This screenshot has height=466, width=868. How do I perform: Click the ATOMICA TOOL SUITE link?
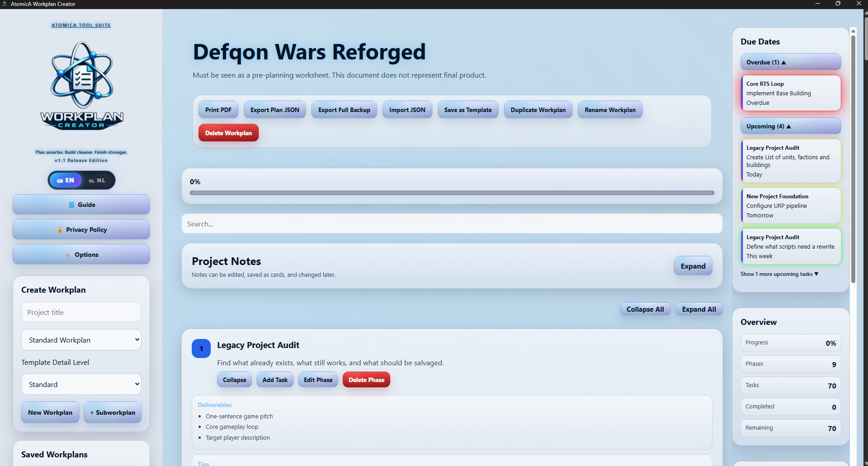point(81,25)
